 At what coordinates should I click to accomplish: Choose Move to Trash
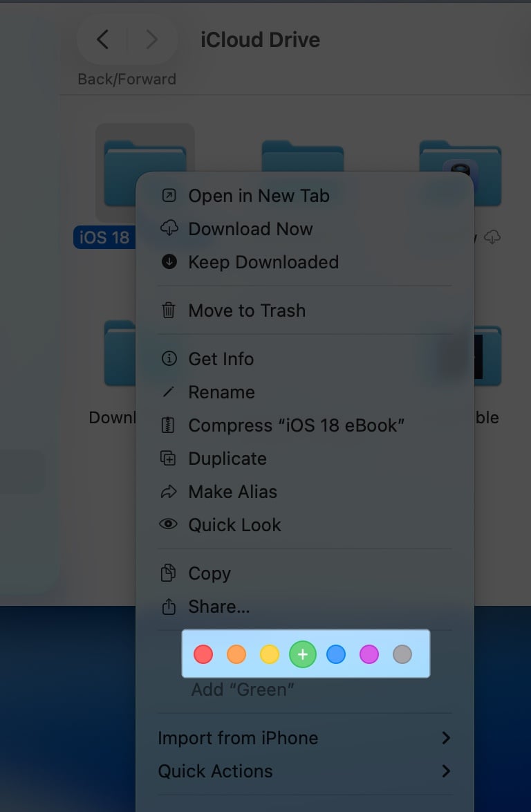(x=305, y=310)
